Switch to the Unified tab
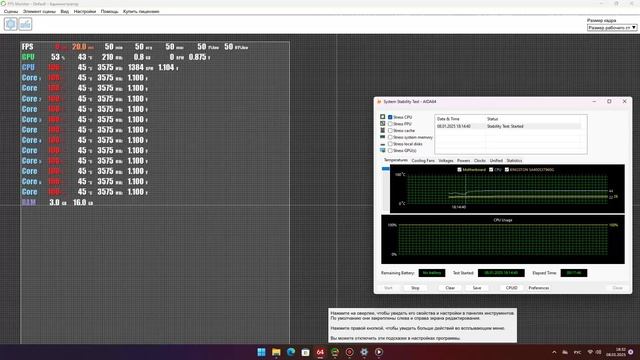The width and height of the screenshot is (640, 360). click(496, 161)
